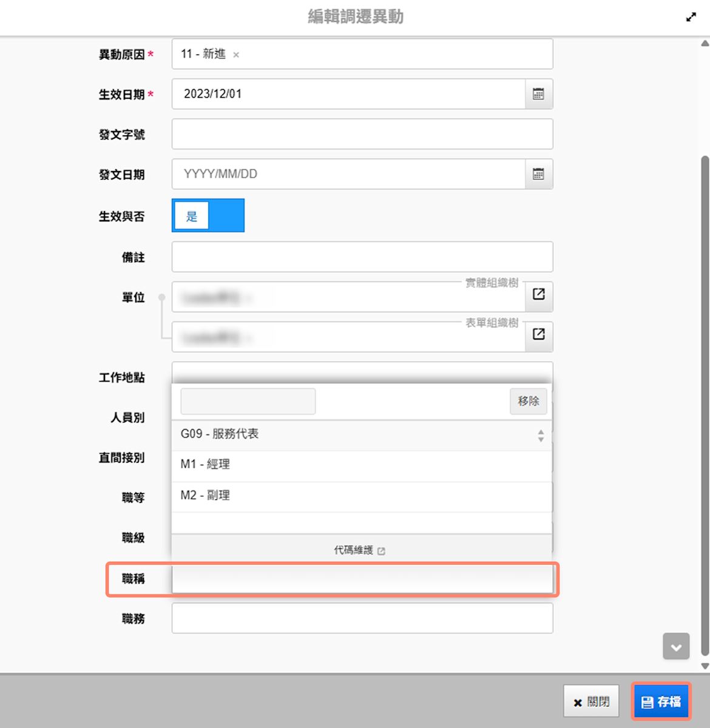This screenshot has width=710, height=728.
Task: Select M1 - 經理 option
Action: pyautogui.click(x=205, y=465)
